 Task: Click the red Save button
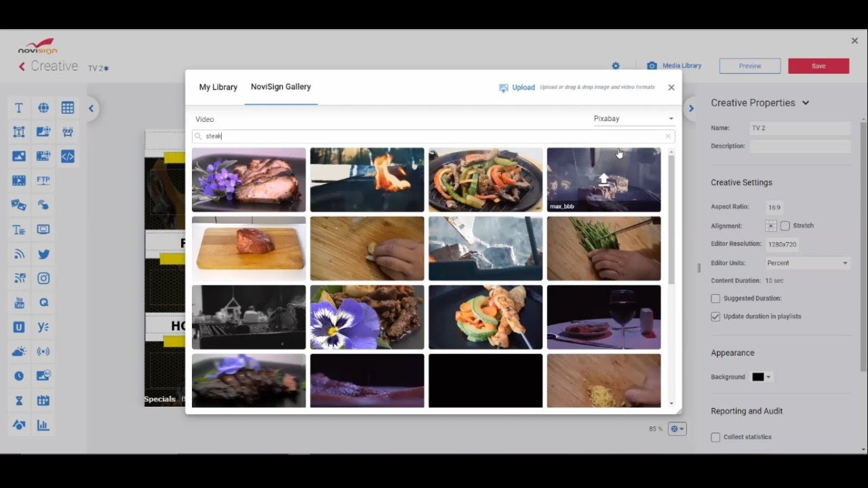(818, 66)
